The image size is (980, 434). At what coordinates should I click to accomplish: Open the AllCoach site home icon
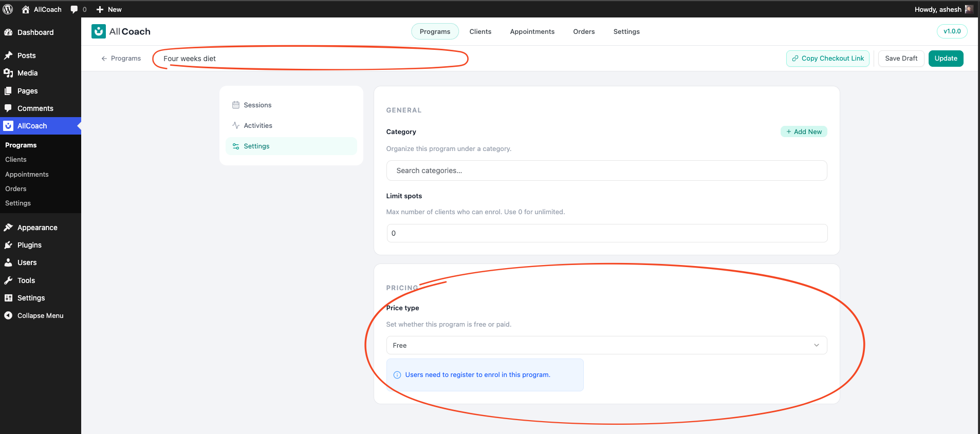click(26, 9)
